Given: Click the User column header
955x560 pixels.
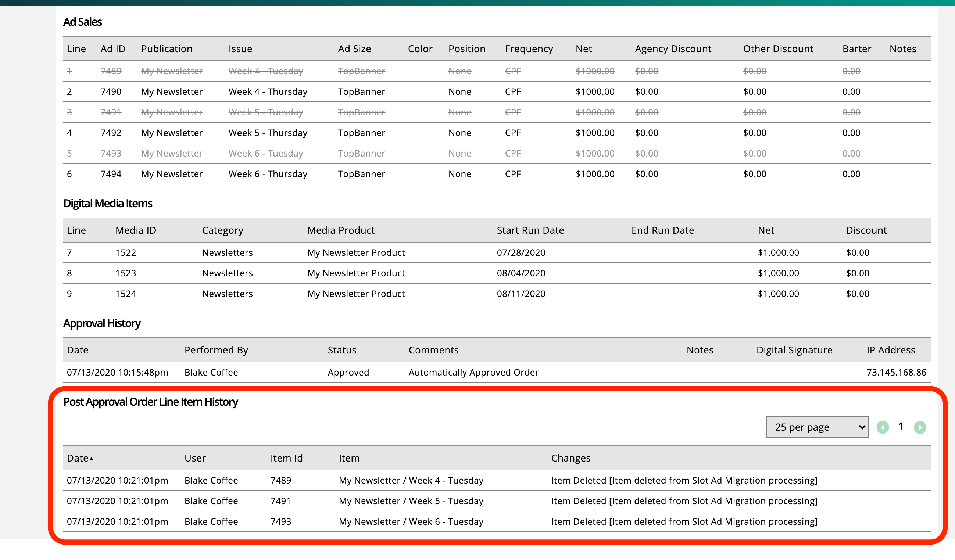Looking at the screenshot, I should point(195,458).
